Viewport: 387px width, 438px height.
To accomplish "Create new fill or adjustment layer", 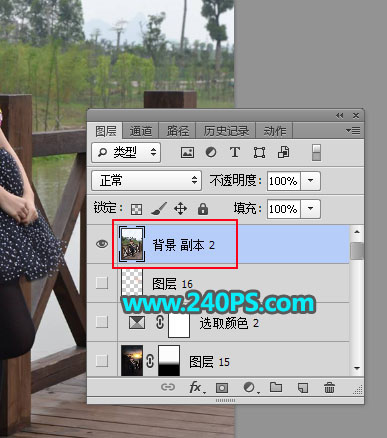I will [x=250, y=388].
